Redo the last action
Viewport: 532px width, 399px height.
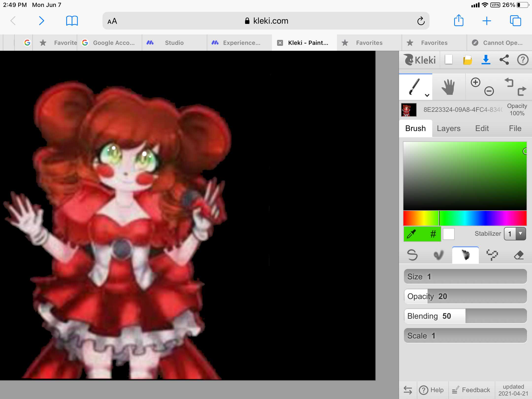[522, 91]
